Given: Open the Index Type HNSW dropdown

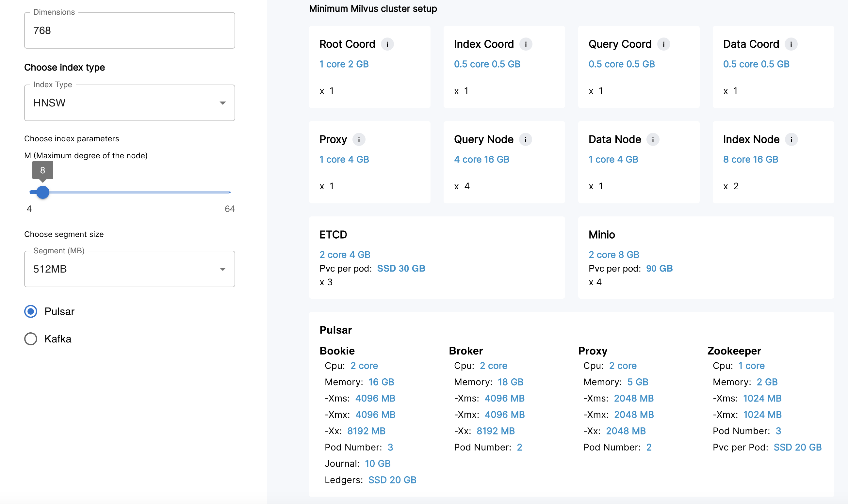Looking at the screenshot, I should coord(129,103).
